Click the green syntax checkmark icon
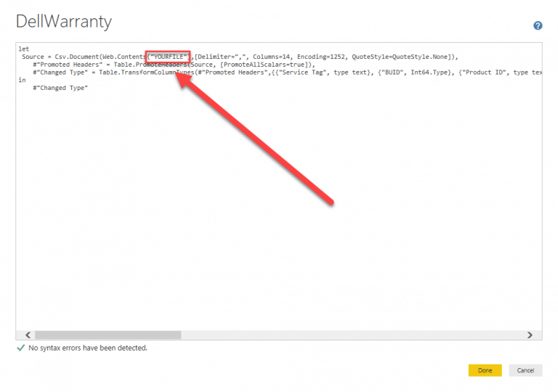 pyautogui.click(x=20, y=348)
